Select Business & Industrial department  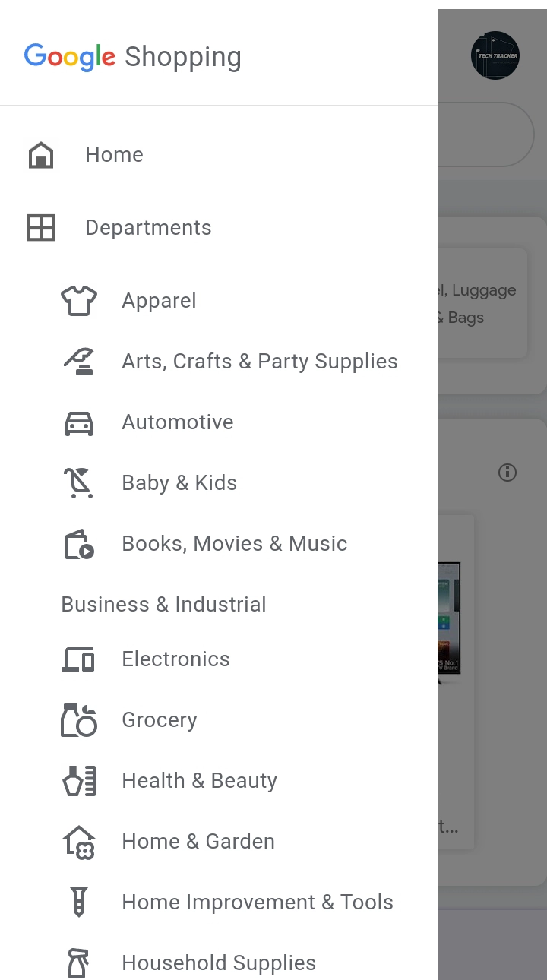163,605
